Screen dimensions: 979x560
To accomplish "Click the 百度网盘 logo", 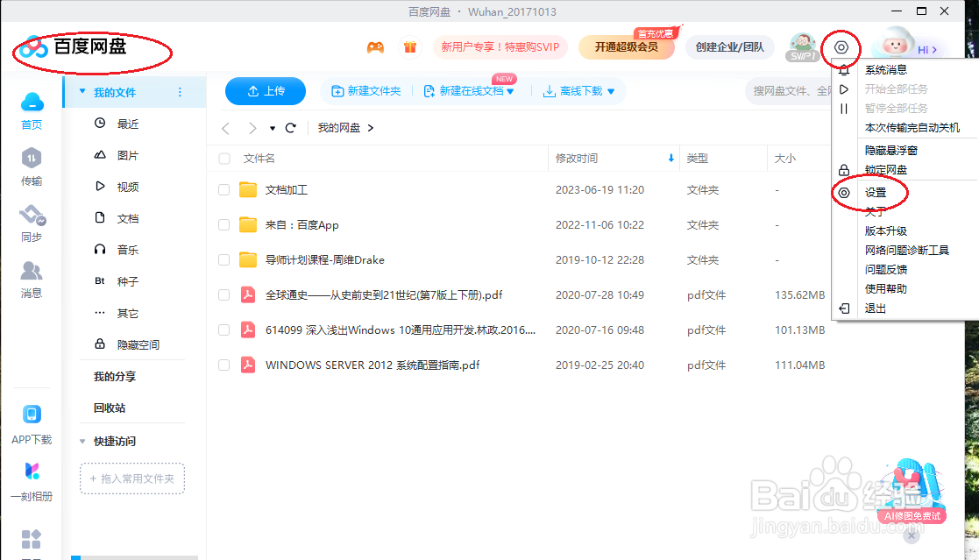I will (73, 46).
